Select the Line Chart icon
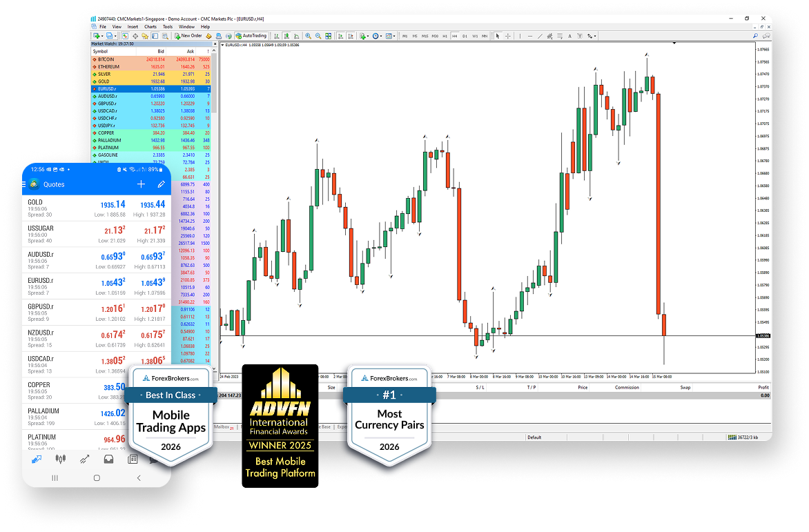The image size is (809, 532). (x=296, y=36)
